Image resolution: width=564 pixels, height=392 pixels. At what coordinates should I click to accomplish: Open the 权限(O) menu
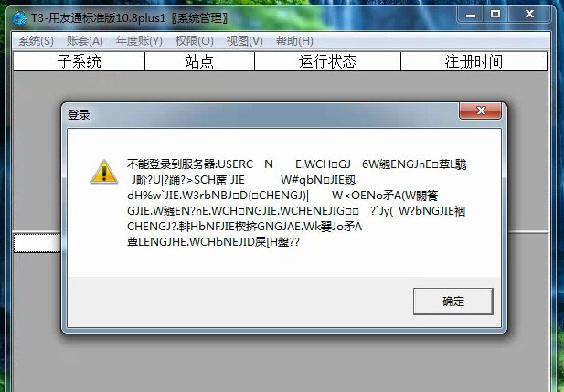pyautogui.click(x=194, y=41)
